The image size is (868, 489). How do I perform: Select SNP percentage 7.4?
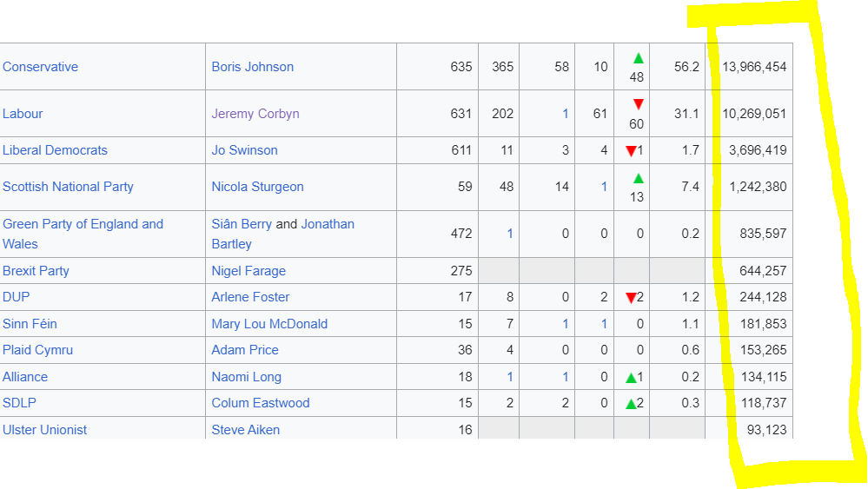(690, 187)
